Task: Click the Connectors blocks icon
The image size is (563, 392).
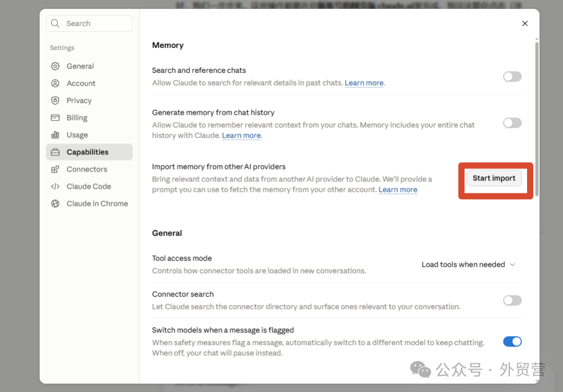Action: [55, 169]
